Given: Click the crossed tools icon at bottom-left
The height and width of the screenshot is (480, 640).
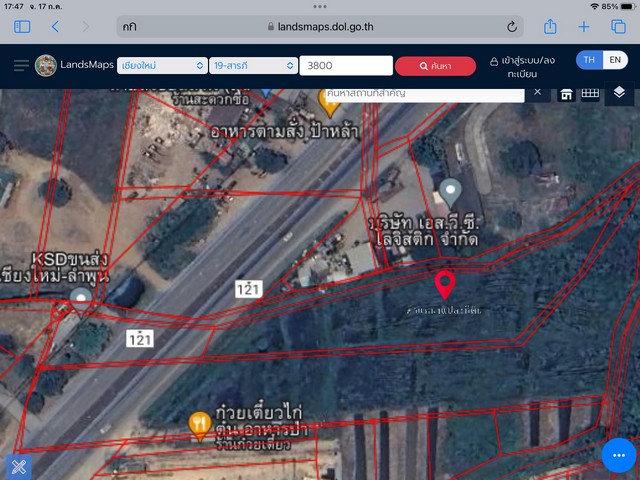Looking at the screenshot, I should coord(17,465).
